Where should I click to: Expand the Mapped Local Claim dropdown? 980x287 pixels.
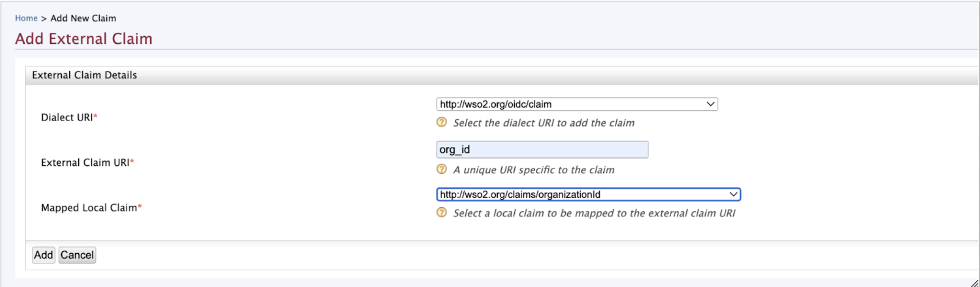[x=588, y=194]
